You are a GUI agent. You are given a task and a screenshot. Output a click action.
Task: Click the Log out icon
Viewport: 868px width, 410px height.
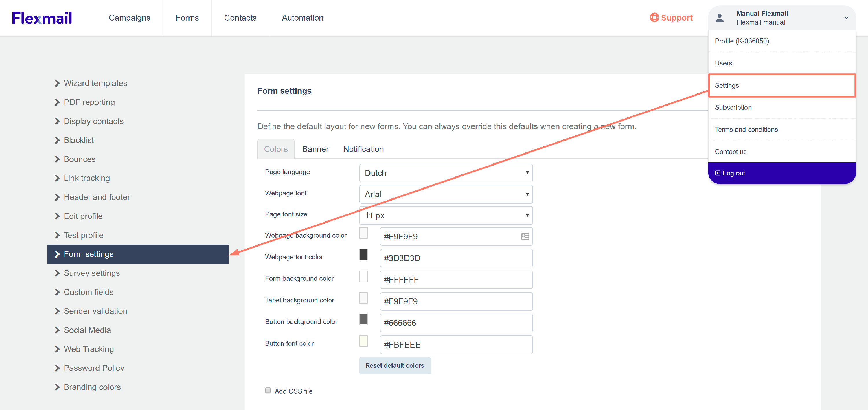pos(717,173)
